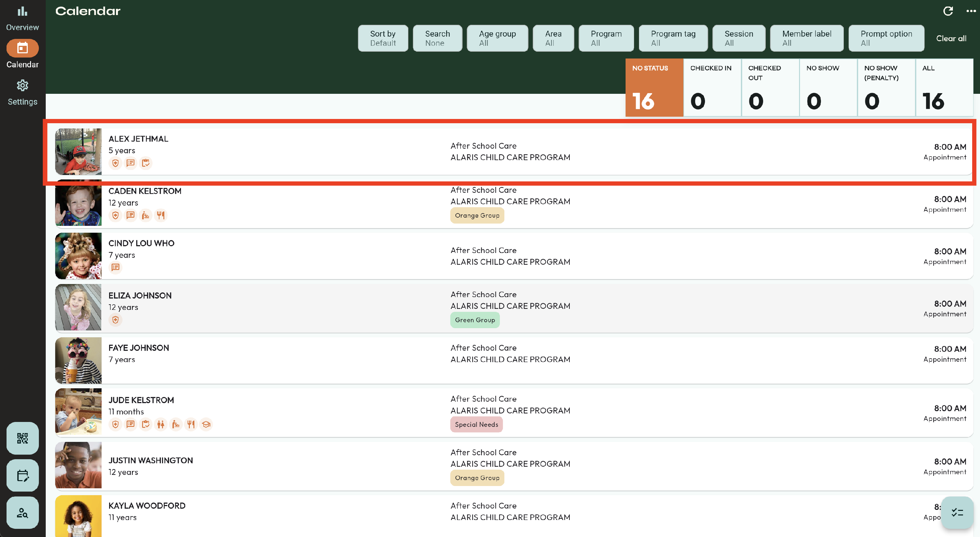The width and height of the screenshot is (980, 537).
Task: Filter by Checked In status
Action: (712, 88)
